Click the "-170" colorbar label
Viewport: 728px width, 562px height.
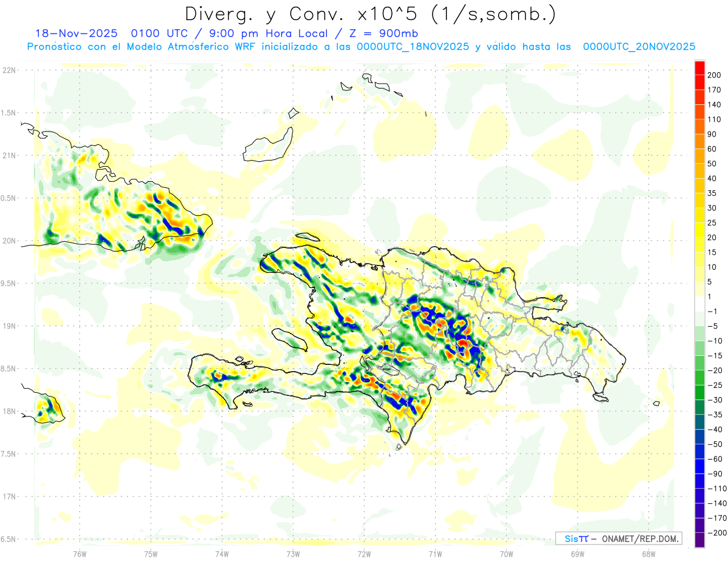[x=716, y=518]
